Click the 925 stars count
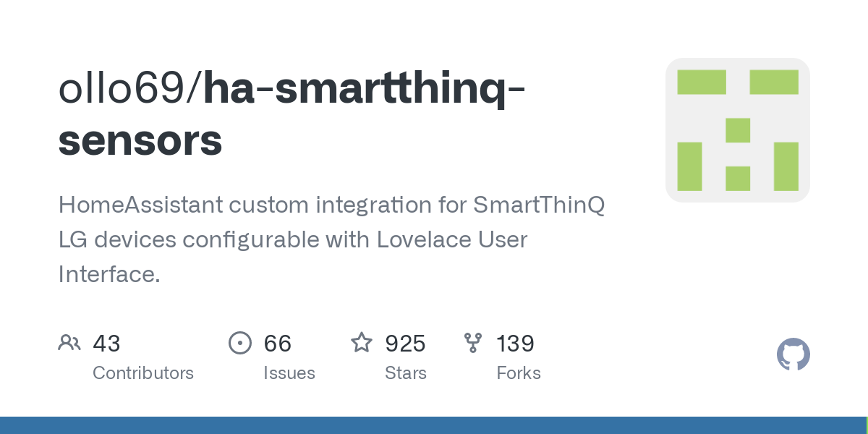The height and width of the screenshot is (434, 868). point(405,344)
